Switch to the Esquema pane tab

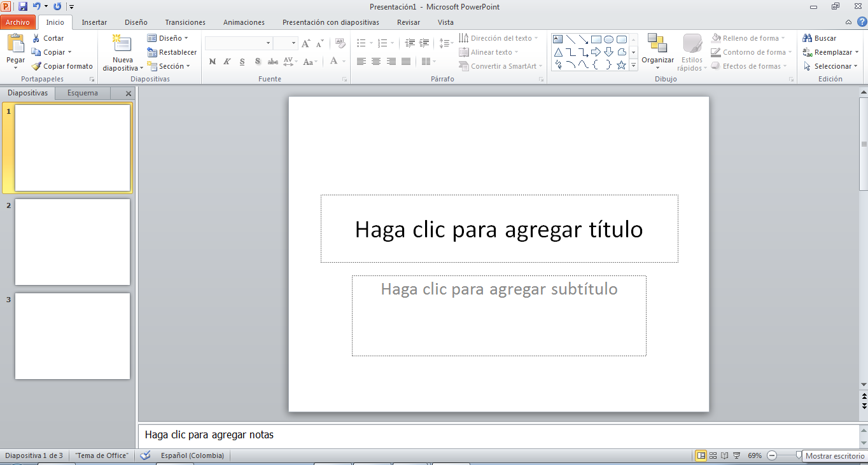pyautogui.click(x=83, y=93)
